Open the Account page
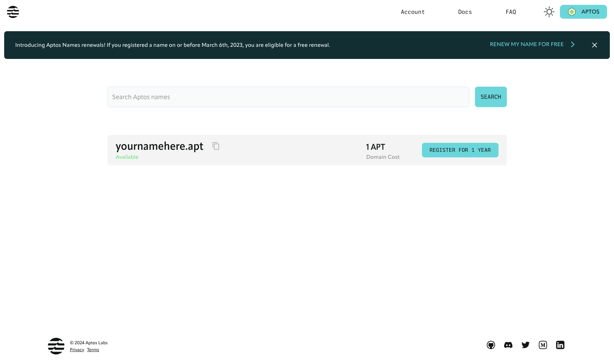The image size is (614, 364). point(413,12)
